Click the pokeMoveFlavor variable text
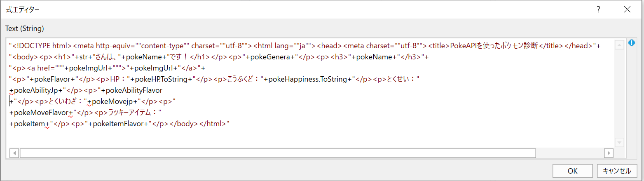The image size is (644, 181). coord(41,113)
